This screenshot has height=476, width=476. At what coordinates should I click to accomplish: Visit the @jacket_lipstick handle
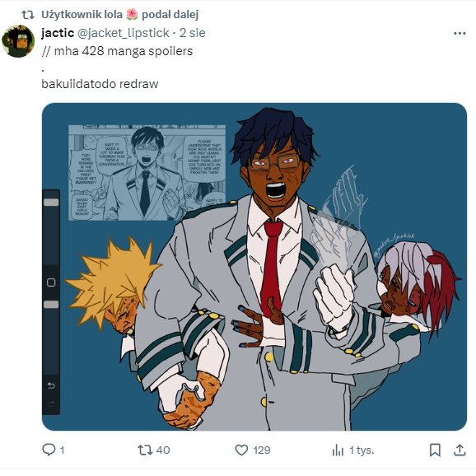click(x=124, y=33)
